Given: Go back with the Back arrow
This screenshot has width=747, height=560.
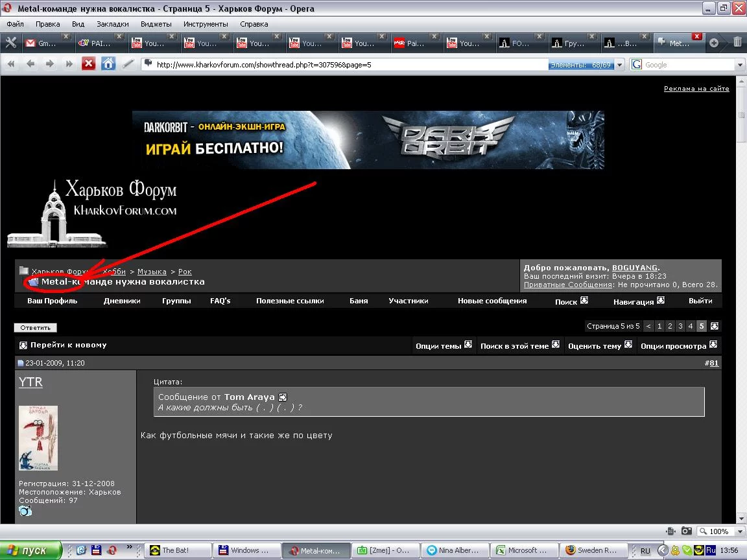Looking at the screenshot, I should 30,64.
